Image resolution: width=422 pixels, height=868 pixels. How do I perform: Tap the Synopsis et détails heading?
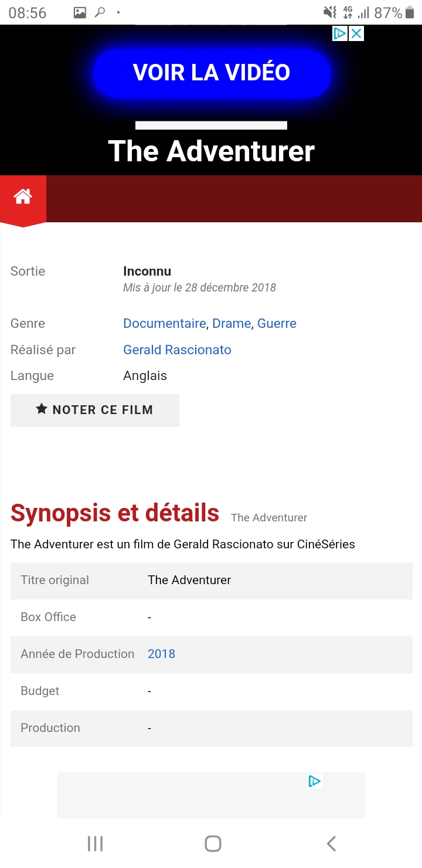[115, 513]
